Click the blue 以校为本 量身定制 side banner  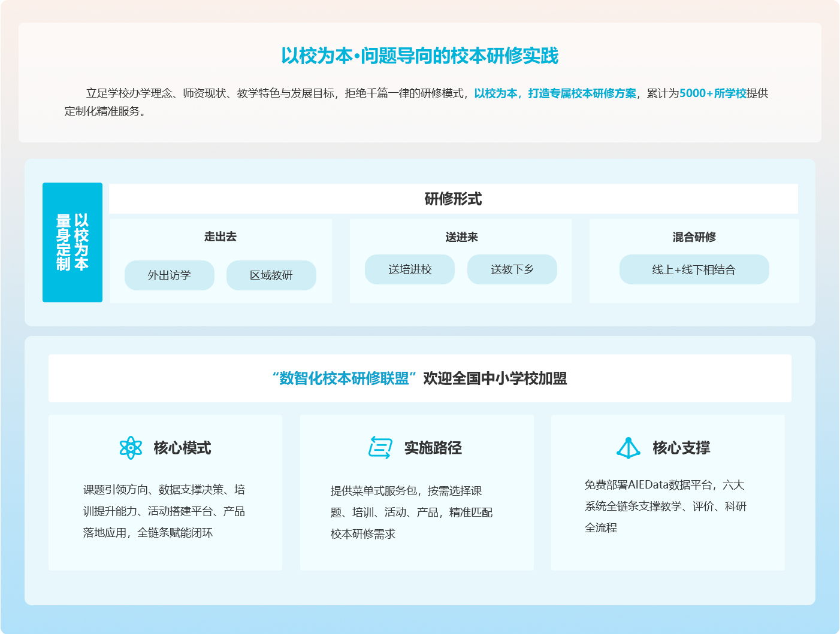pos(72,242)
